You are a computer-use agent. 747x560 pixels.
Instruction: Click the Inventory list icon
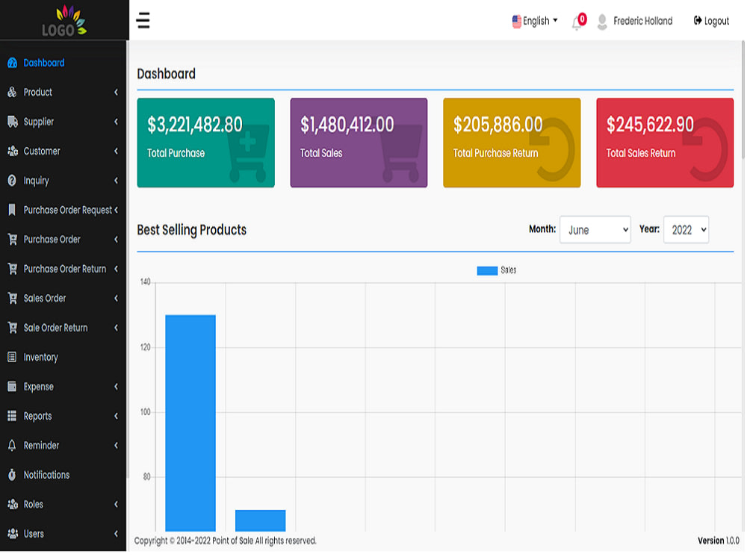point(13,358)
